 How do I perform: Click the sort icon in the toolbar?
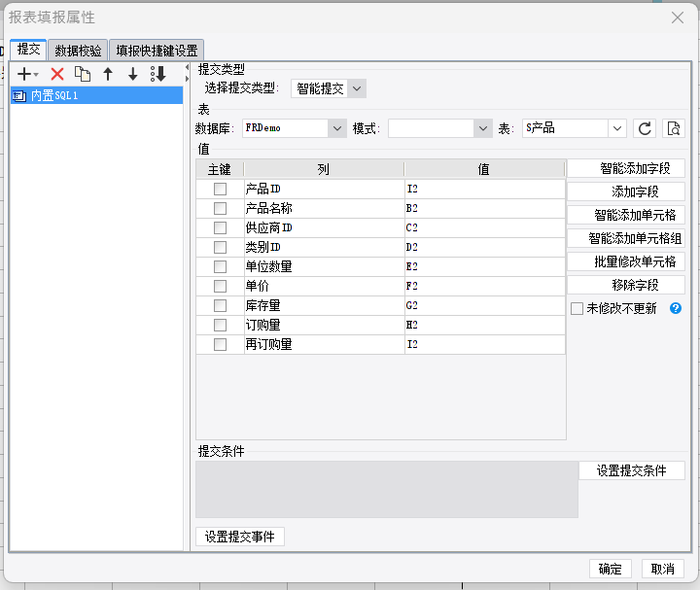coord(158,74)
